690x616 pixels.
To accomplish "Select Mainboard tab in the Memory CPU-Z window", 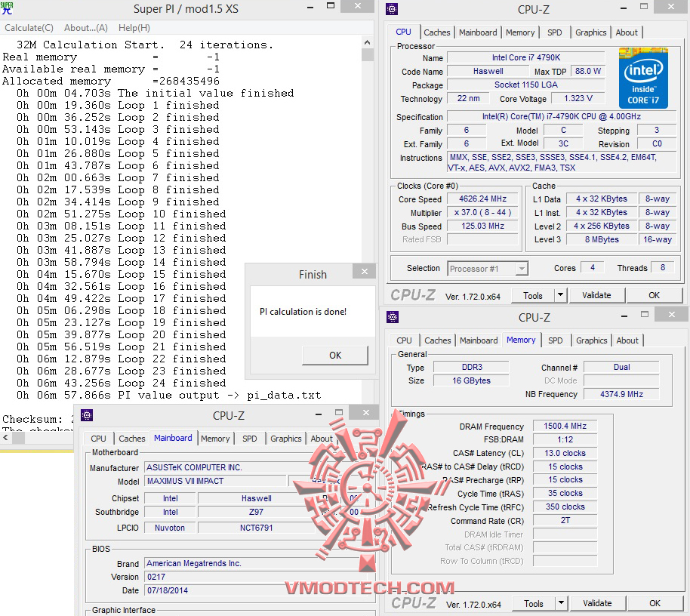I will pos(479,340).
